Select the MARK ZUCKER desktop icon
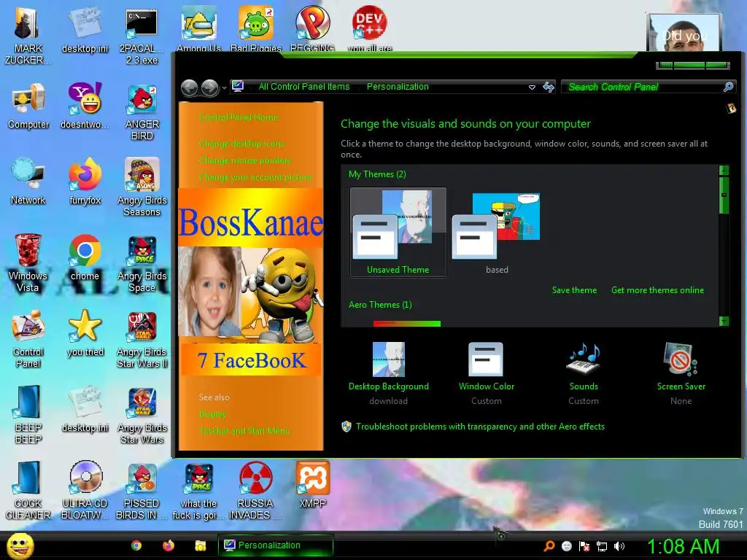The height and width of the screenshot is (560, 747). (x=28, y=36)
